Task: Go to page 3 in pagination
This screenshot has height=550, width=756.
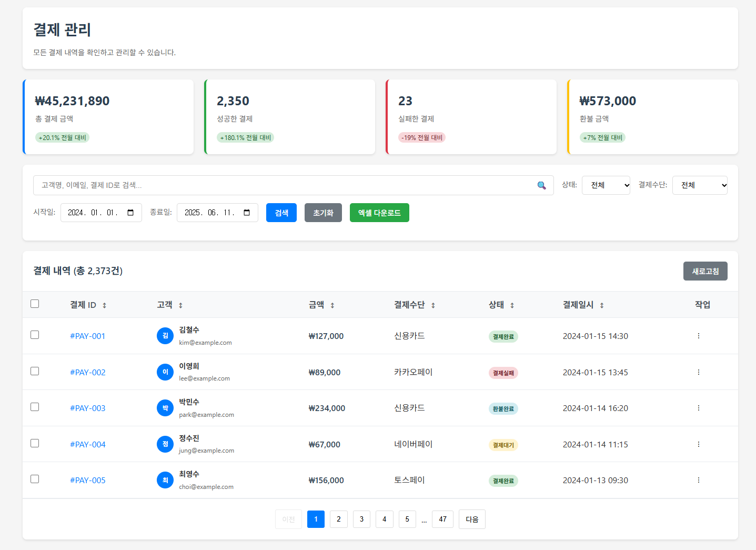Action: point(361,519)
